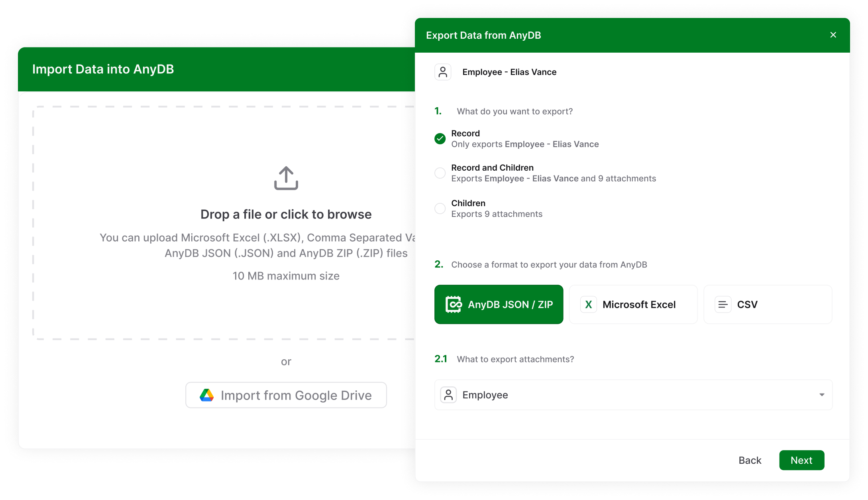Screen dimensions: 868x500
Task: Choose the AnyDB JSON / ZIP format
Action: pyautogui.click(x=499, y=305)
